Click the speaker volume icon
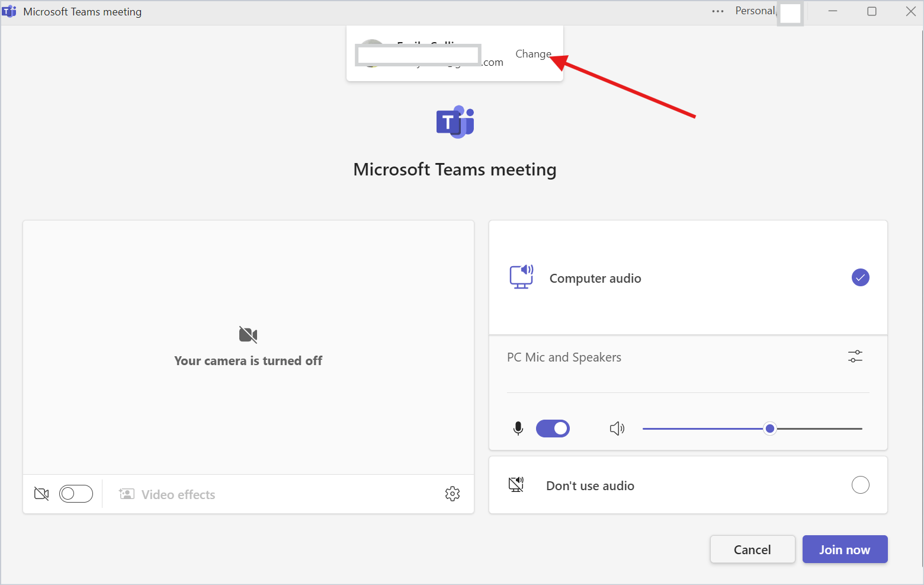Viewport: 924px width, 585px height. click(x=617, y=429)
